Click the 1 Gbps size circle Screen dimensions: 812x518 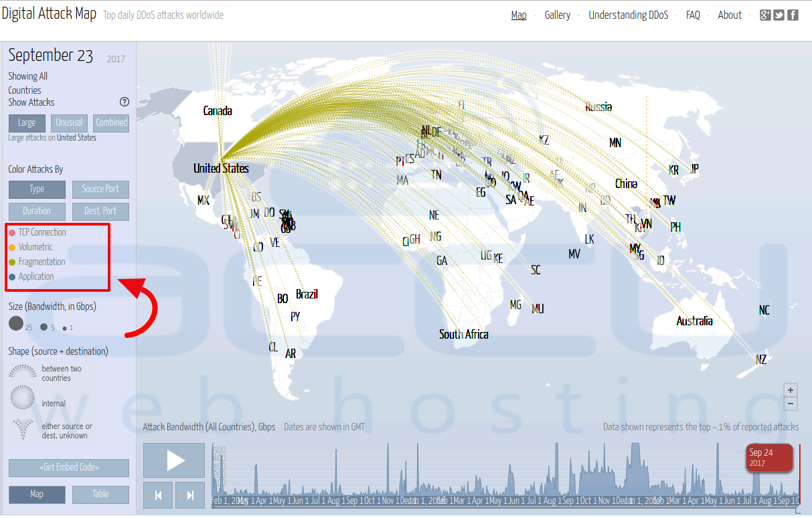click(64, 329)
